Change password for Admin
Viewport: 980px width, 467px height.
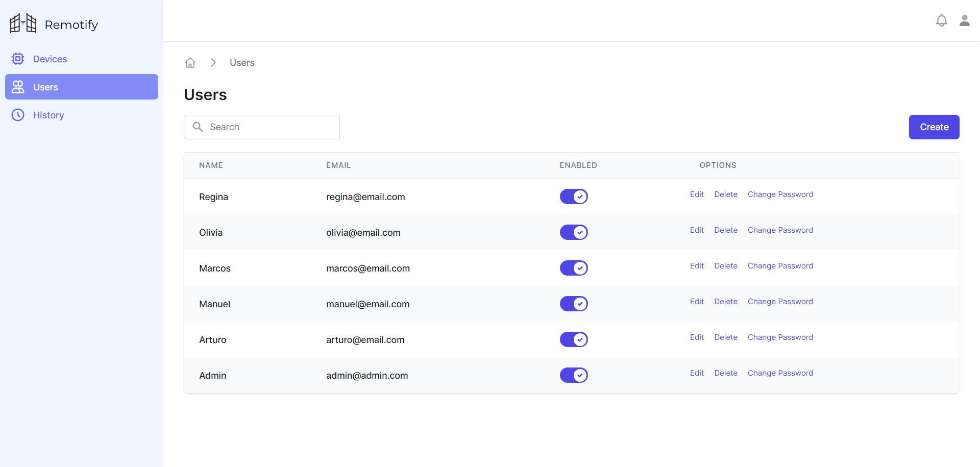tap(780, 373)
